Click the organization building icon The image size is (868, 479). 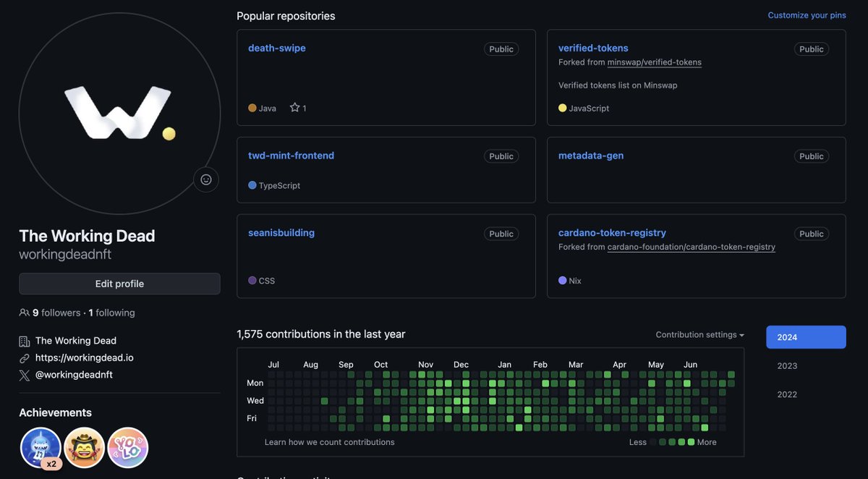pyautogui.click(x=24, y=340)
